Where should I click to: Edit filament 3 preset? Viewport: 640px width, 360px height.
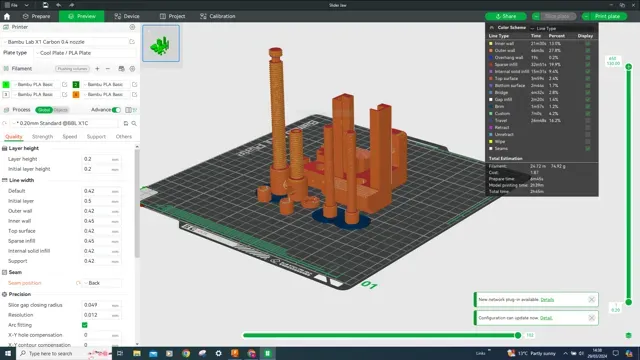coord(64,94)
